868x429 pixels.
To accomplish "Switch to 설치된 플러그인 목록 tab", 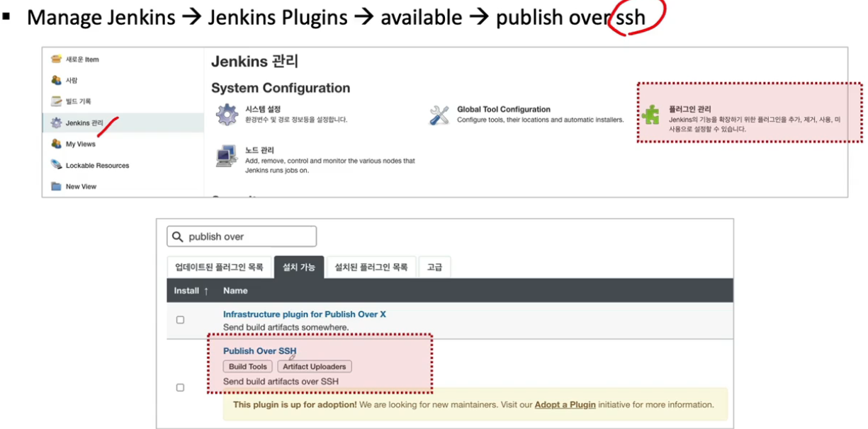I will pyautogui.click(x=371, y=267).
